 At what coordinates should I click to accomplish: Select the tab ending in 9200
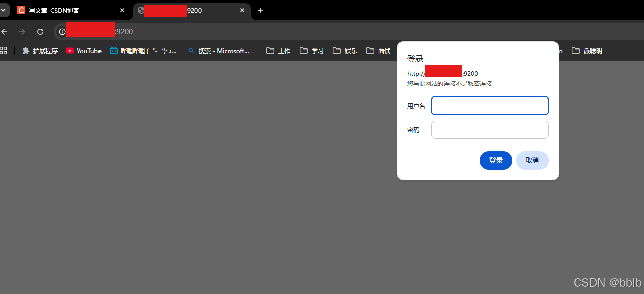(192, 10)
